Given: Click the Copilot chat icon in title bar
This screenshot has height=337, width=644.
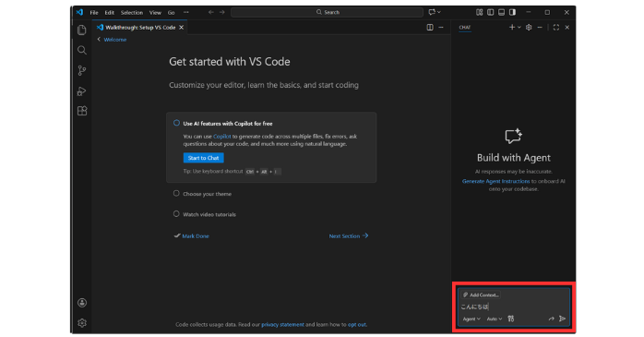Looking at the screenshot, I should [432, 12].
